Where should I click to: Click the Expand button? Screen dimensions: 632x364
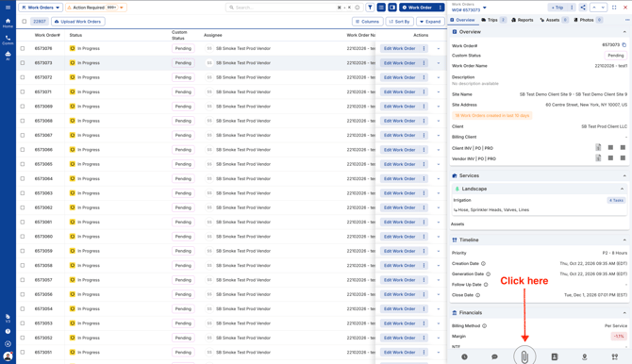[430, 22]
